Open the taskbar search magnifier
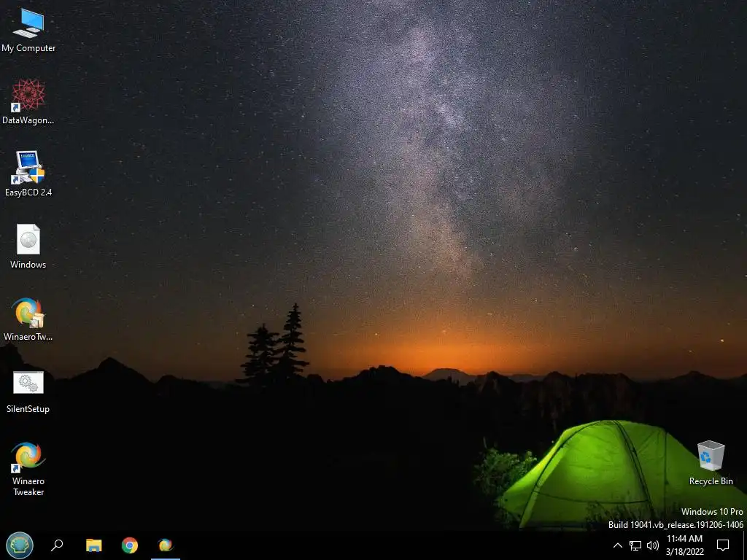This screenshot has height=560, width=747. click(x=57, y=545)
